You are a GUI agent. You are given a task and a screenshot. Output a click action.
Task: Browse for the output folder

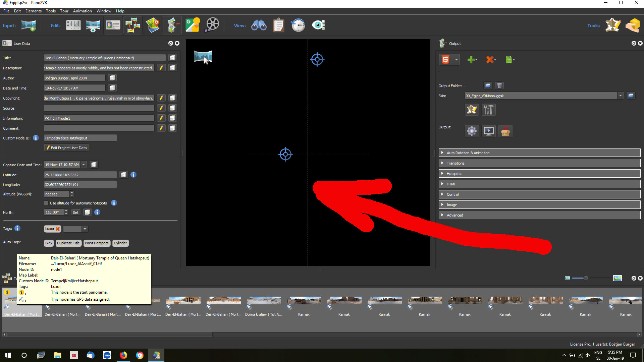coord(488,85)
